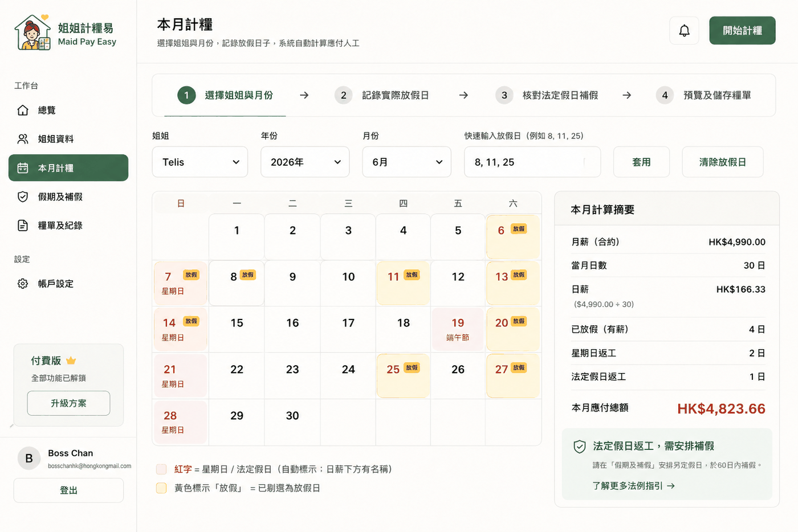
Task: Click the 月薪 value HK$4,990.00
Action: point(737,242)
